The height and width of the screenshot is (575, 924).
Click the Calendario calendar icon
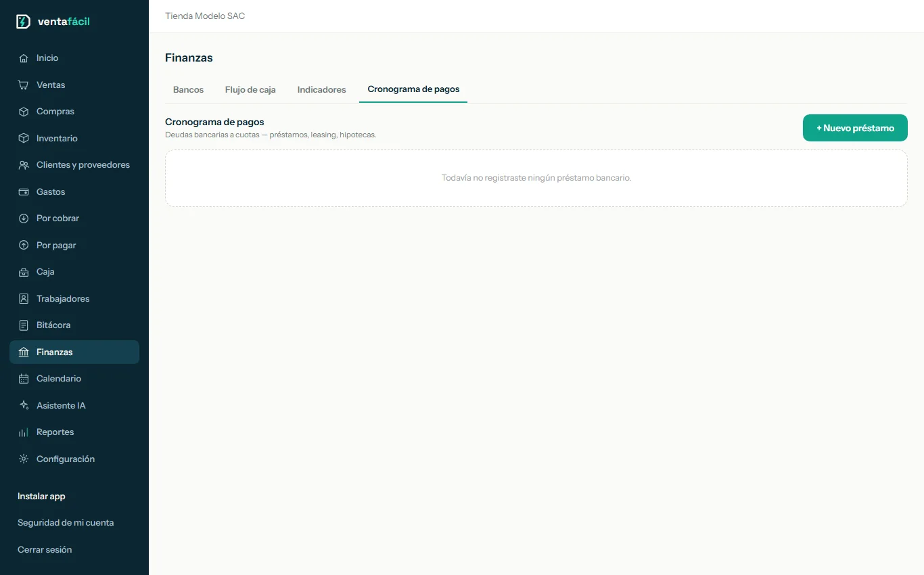click(x=24, y=379)
